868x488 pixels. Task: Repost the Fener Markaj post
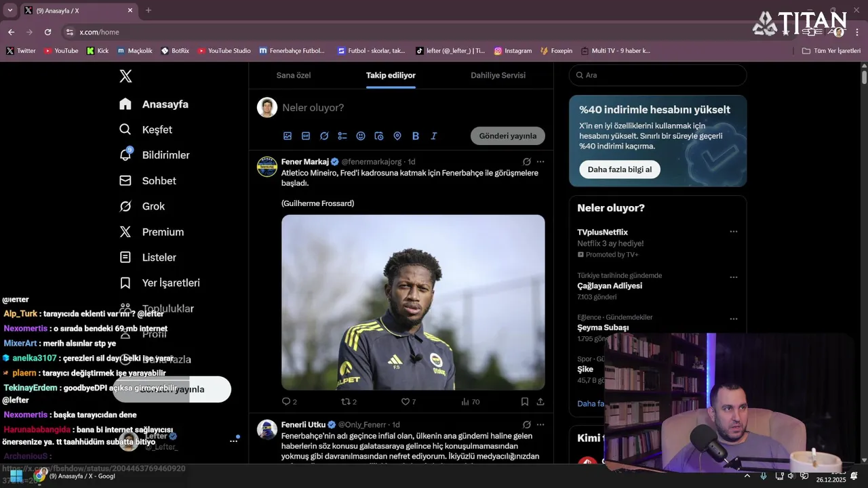coord(349,402)
